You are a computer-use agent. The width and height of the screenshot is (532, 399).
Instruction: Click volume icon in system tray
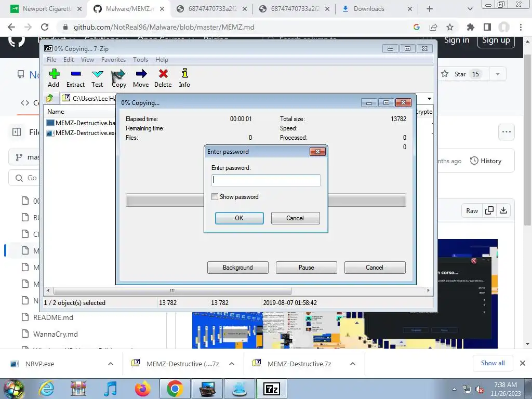pyautogui.click(x=480, y=390)
